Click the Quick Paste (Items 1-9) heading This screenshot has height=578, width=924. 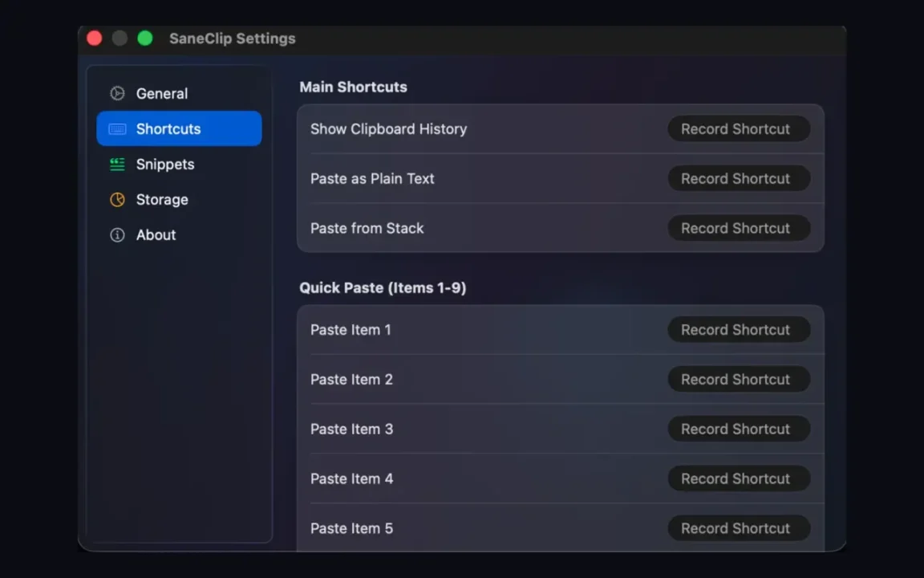[383, 288]
